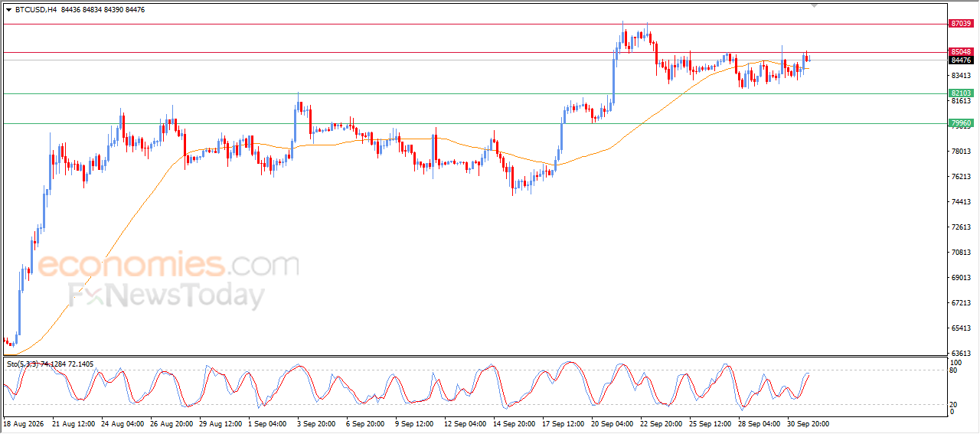Click price axis value 65413
The width and height of the screenshot is (980, 434).
tap(961, 328)
